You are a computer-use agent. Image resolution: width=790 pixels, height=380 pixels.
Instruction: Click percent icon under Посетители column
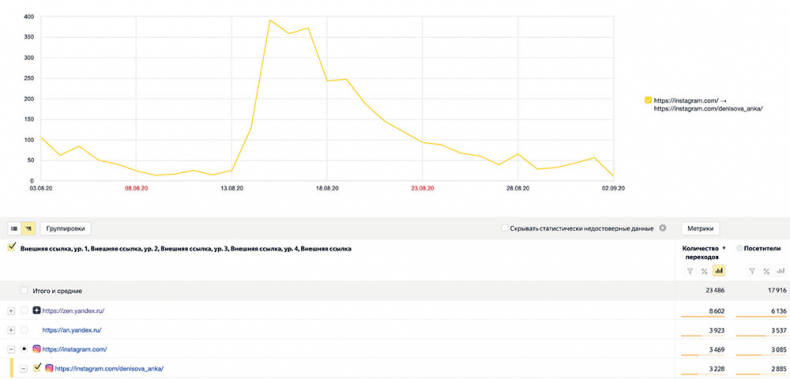click(x=766, y=271)
